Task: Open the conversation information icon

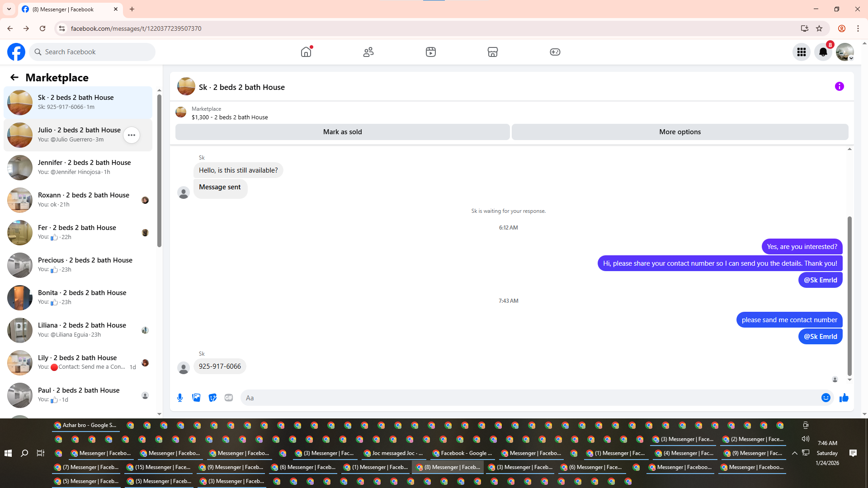Action: (839, 86)
